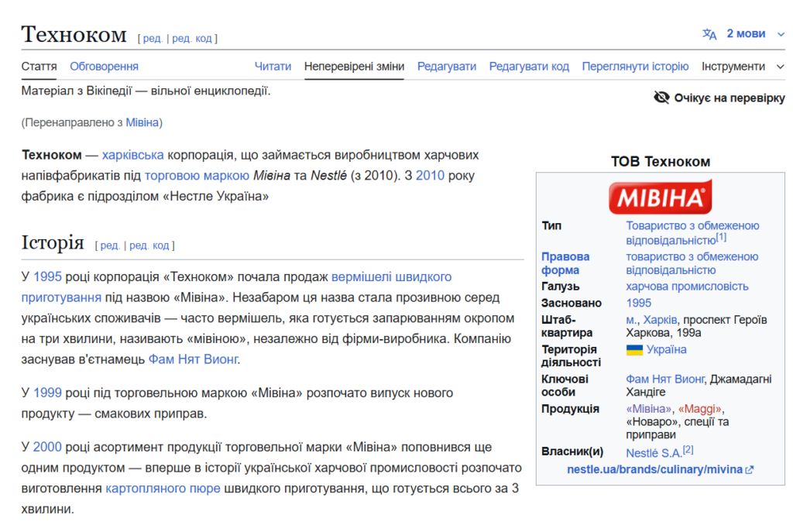Open the «Мівіна» product link
793x532 pixels.
[649, 409]
